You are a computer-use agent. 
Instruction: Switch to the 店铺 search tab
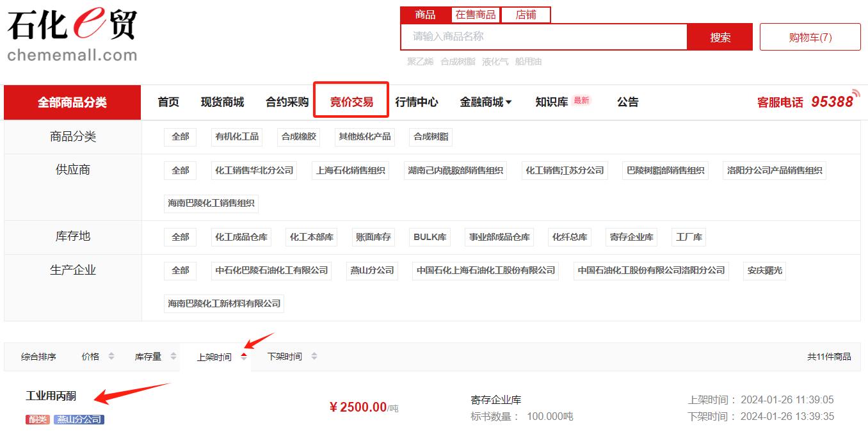point(526,15)
